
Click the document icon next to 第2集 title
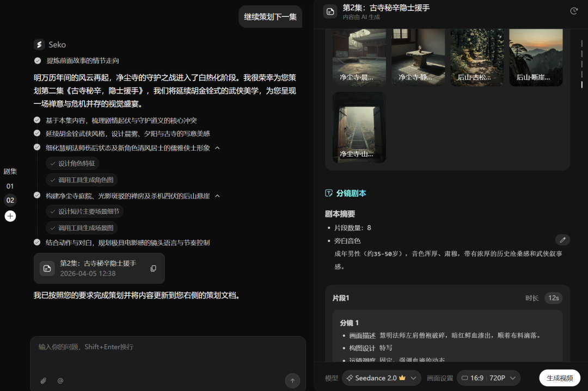(x=330, y=11)
